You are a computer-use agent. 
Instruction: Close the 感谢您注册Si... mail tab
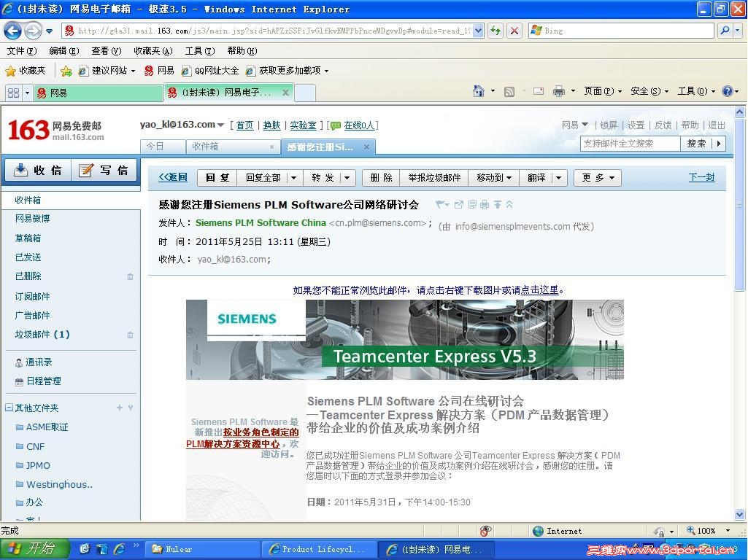pyautogui.click(x=366, y=147)
